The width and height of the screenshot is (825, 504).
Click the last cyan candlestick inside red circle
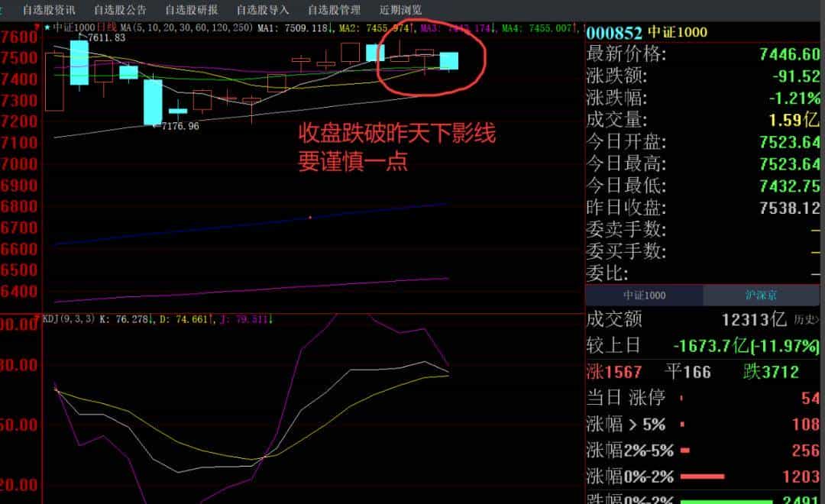[448, 61]
